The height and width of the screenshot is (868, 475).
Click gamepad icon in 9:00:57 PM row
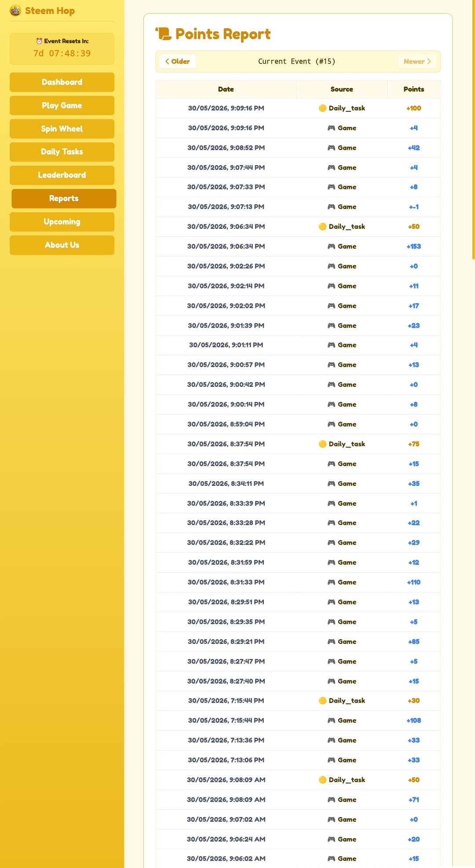pyautogui.click(x=331, y=365)
